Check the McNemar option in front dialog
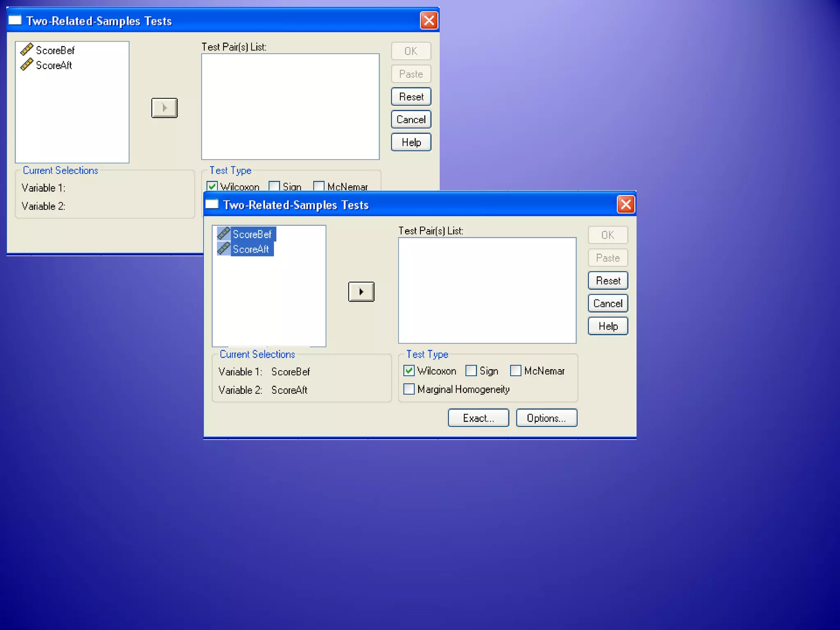 [x=516, y=371]
